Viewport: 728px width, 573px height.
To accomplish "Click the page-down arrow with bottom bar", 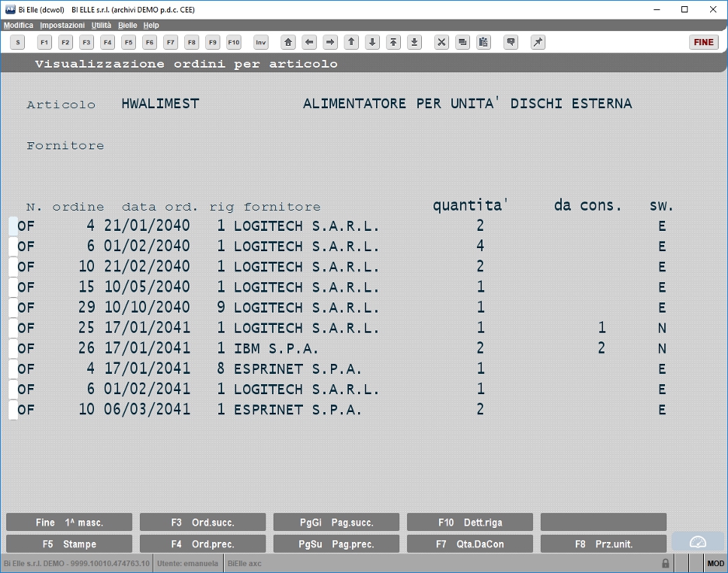I will pos(415,42).
